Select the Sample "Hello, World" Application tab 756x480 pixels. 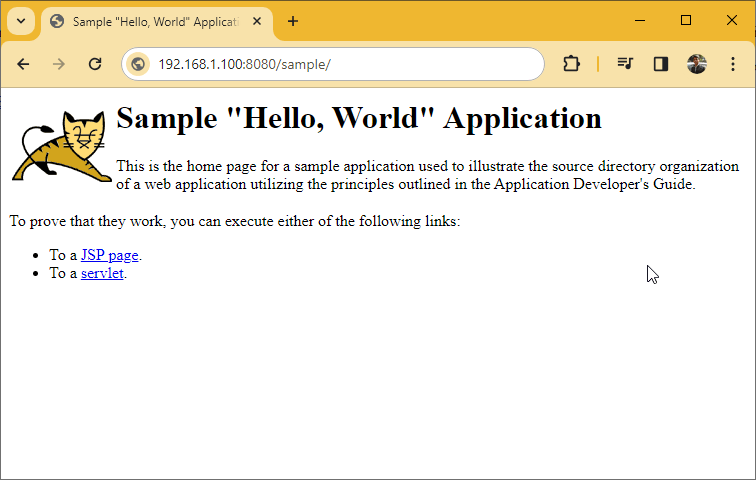[x=157, y=22]
